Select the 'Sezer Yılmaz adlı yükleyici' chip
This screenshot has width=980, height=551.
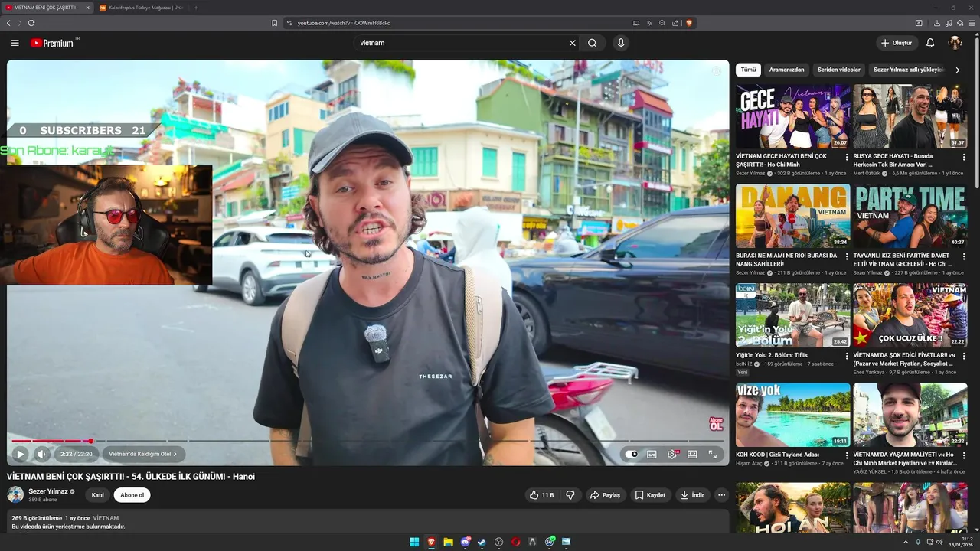coord(908,70)
